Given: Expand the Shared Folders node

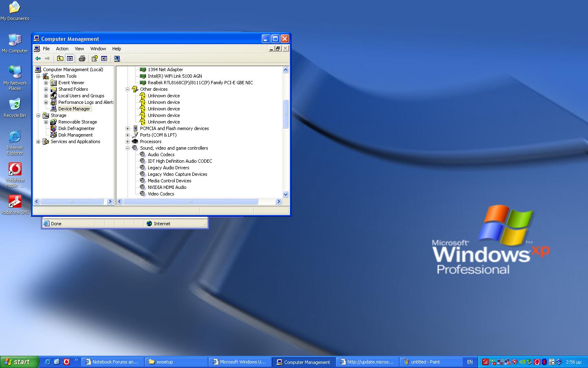Looking at the screenshot, I should point(46,89).
